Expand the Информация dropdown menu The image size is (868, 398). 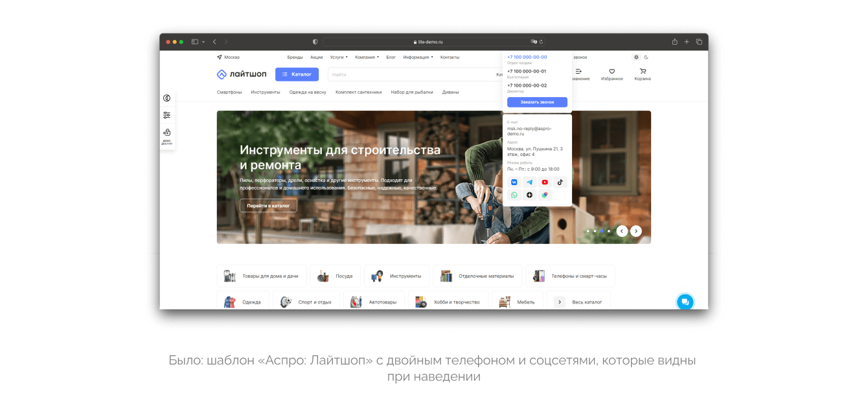(418, 57)
